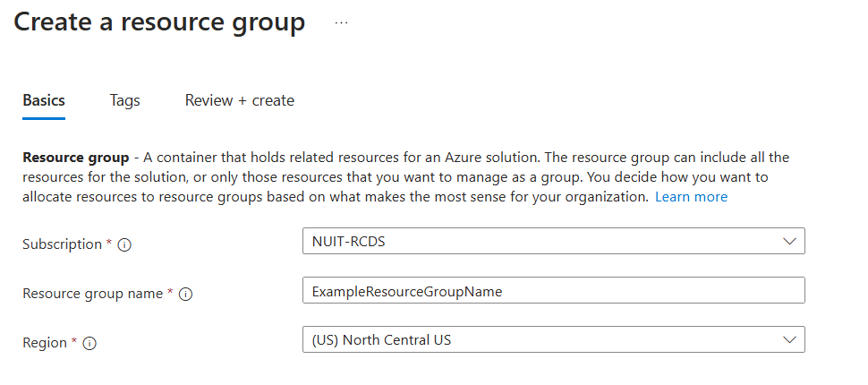The height and width of the screenshot is (385, 868).
Task: Expand the Region dropdown chevron arrow
Action: pos(788,339)
